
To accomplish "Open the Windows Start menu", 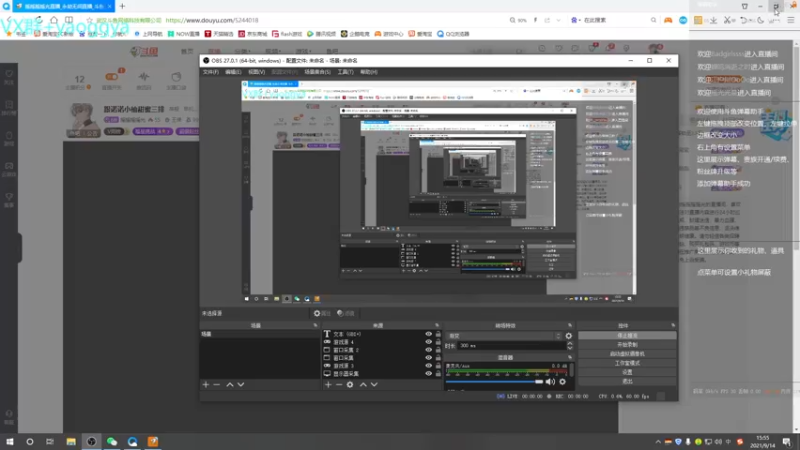I will [x=9, y=442].
